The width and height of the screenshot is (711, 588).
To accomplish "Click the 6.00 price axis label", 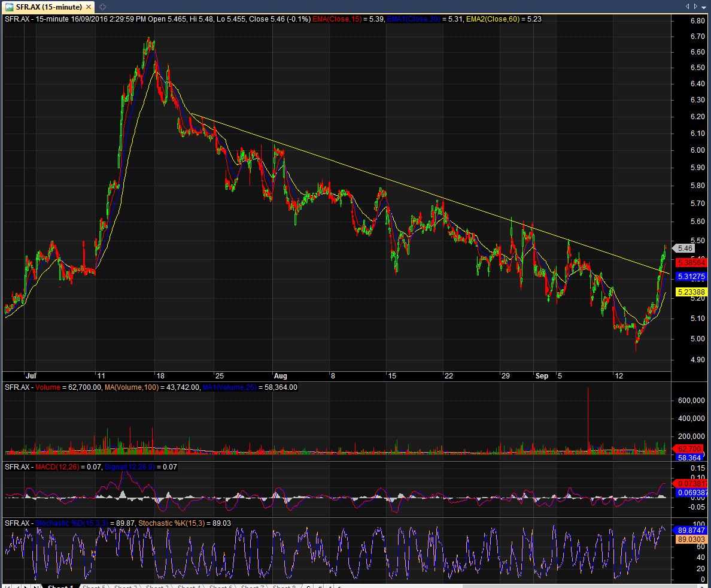I will coord(697,150).
